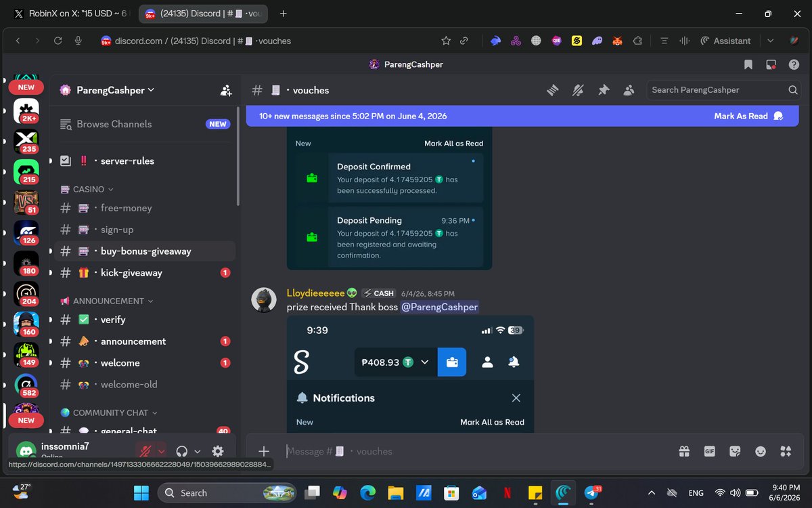Open the server-rules channel
812x508 pixels.
[145, 161]
